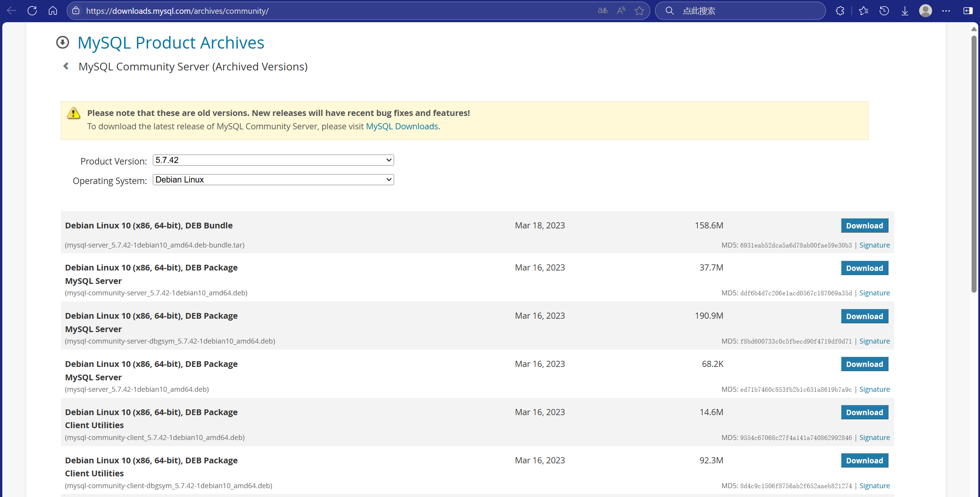Download the 190.9M server dbgsym package
Image resolution: width=980 pixels, height=497 pixels.
[x=864, y=316]
